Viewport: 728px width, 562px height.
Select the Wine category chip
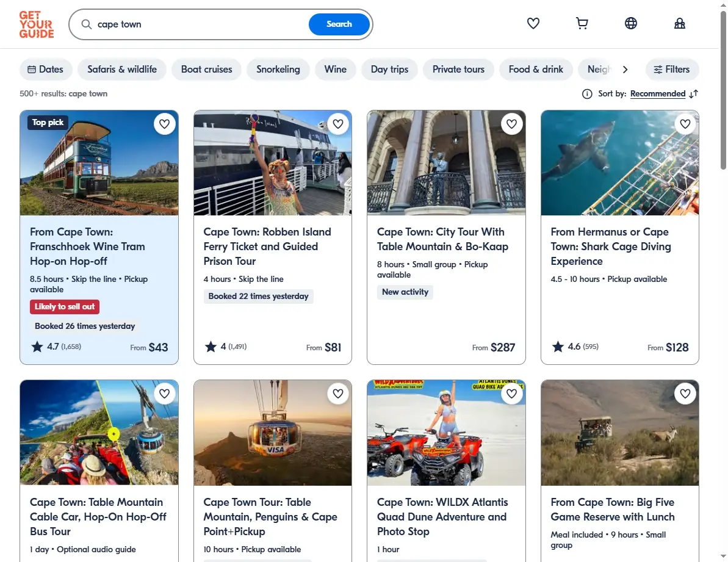pos(335,70)
